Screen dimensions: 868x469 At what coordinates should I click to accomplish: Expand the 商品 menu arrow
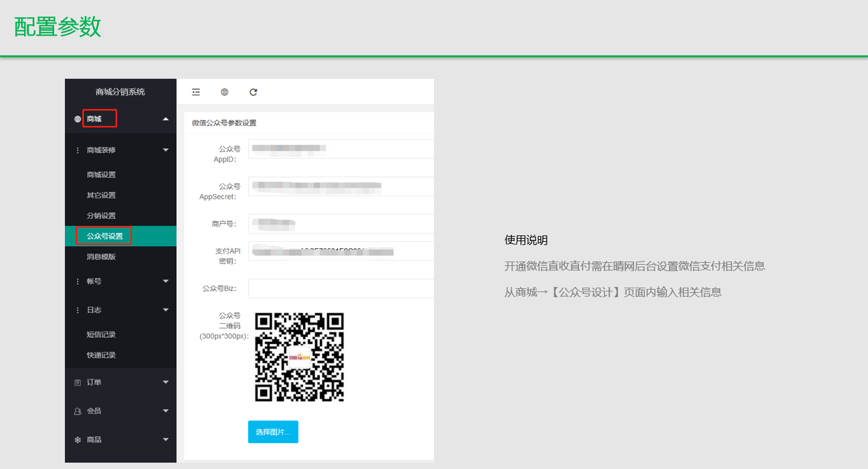[x=166, y=440]
